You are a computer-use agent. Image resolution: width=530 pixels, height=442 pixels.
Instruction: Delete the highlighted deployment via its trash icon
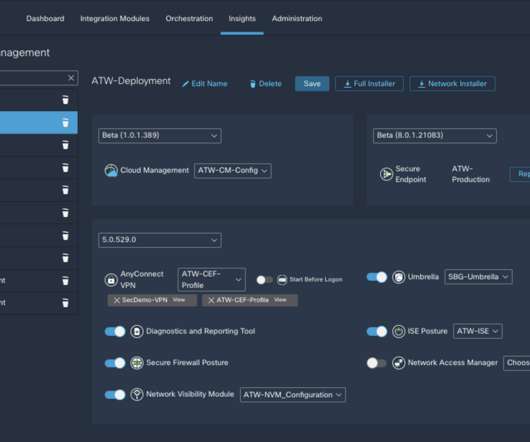[x=66, y=123]
